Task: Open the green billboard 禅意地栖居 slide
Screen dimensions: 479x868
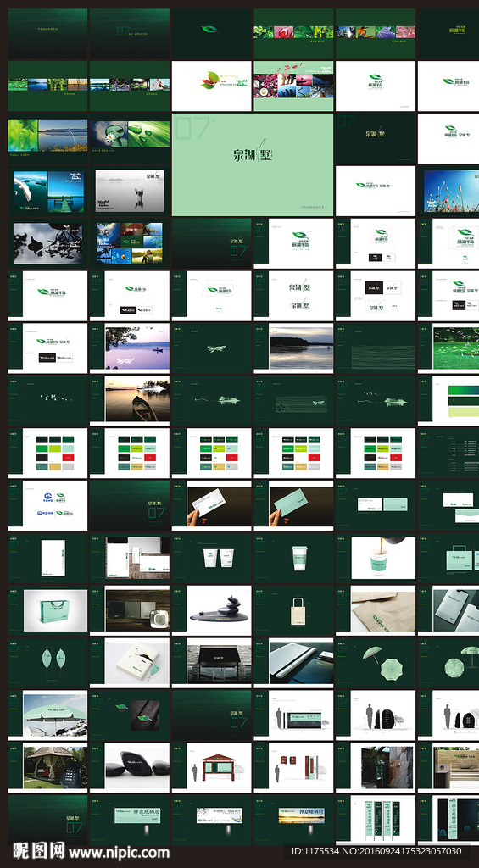Action: coord(130,820)
